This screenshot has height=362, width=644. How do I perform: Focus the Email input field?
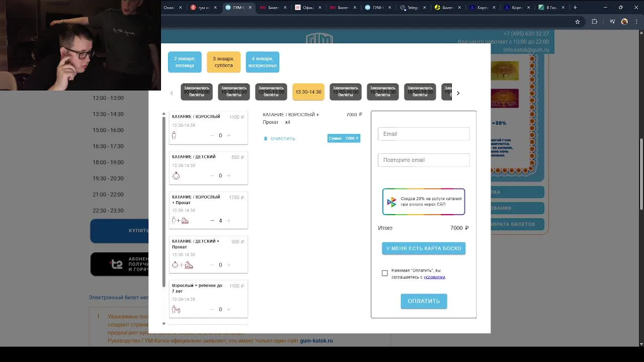pos(424,134)
